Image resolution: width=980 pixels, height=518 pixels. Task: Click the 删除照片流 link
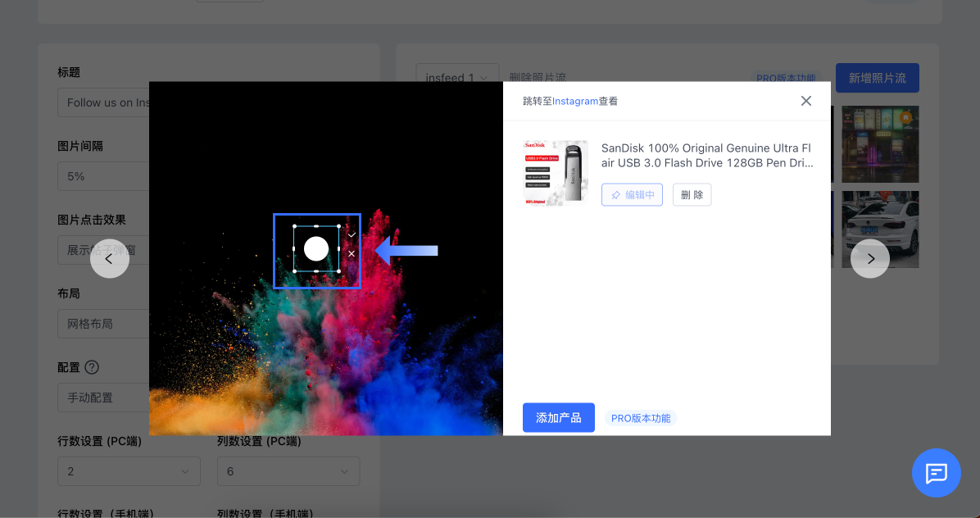(x=538, y=78)
